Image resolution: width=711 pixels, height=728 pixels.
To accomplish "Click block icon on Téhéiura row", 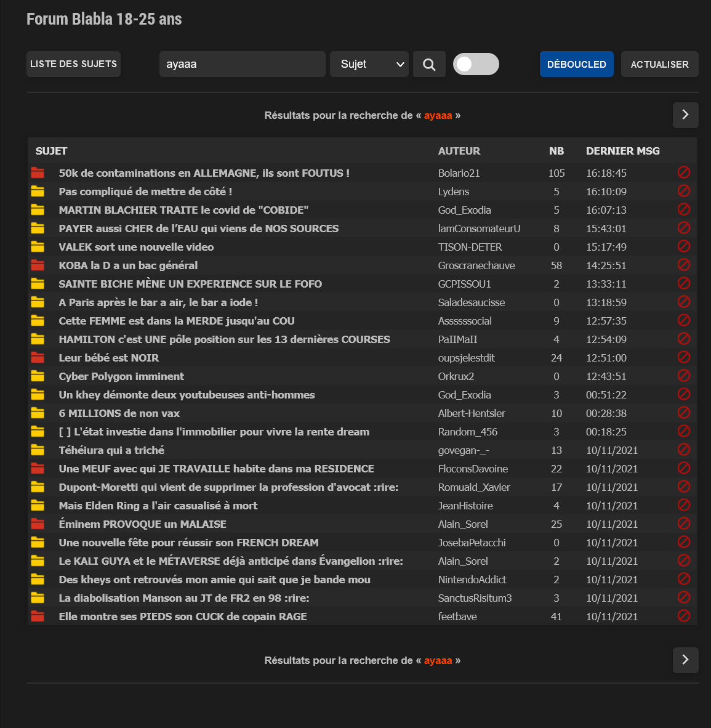I will tap(684, 450).
